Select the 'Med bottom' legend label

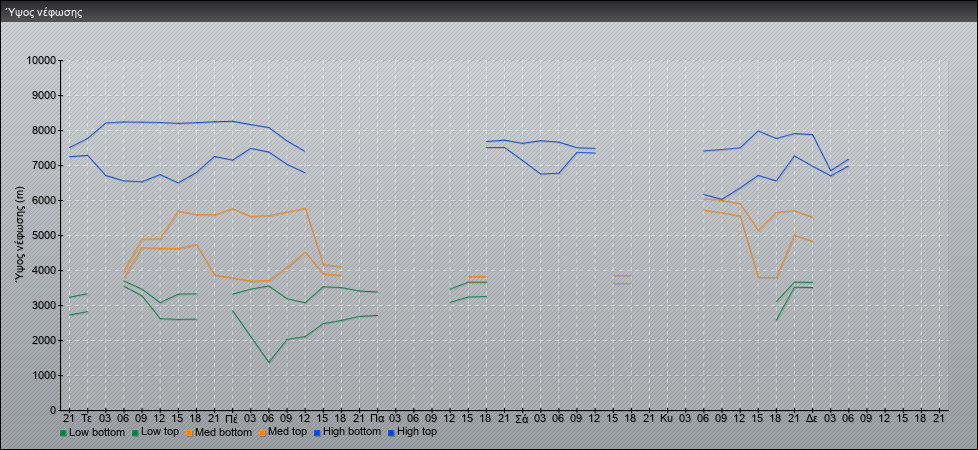(x=223, y=432)
